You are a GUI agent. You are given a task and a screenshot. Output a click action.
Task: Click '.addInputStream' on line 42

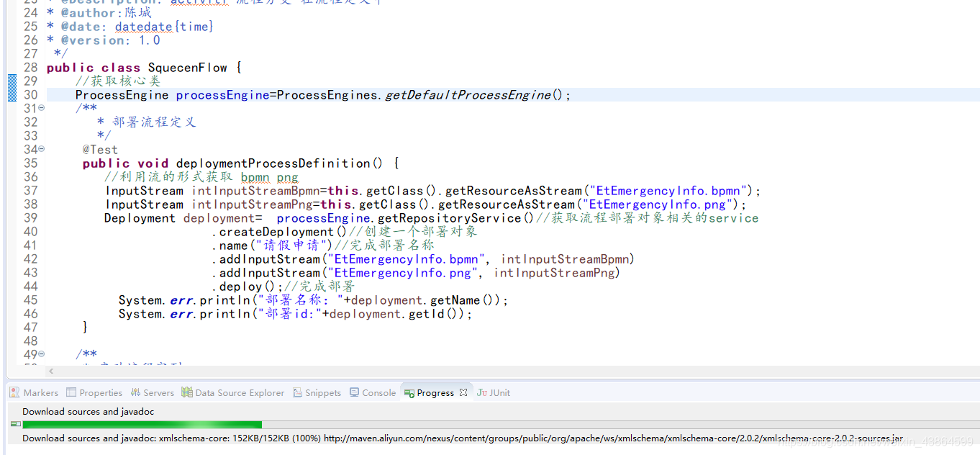266,259
